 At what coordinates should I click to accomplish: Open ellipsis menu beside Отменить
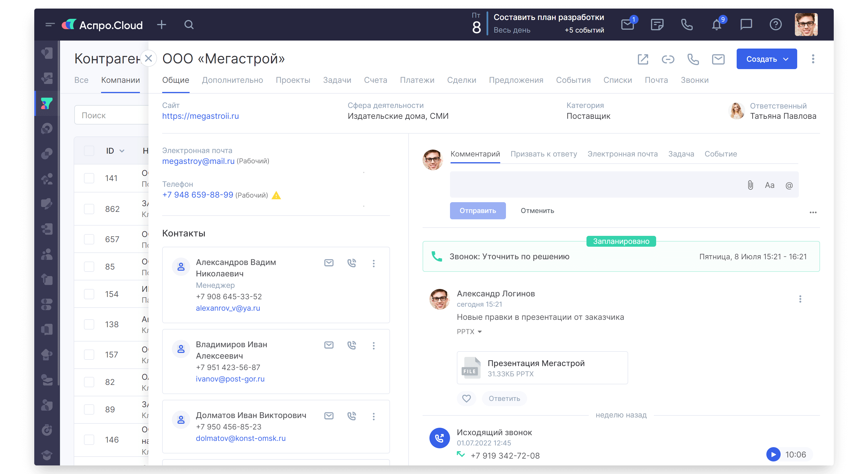pos(813,212)
